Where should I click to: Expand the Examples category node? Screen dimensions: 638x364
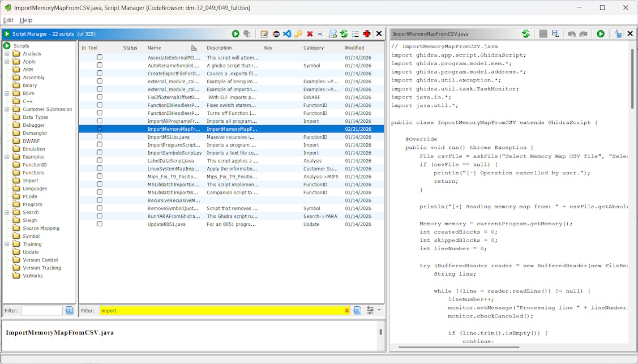(x=7, y=157)
